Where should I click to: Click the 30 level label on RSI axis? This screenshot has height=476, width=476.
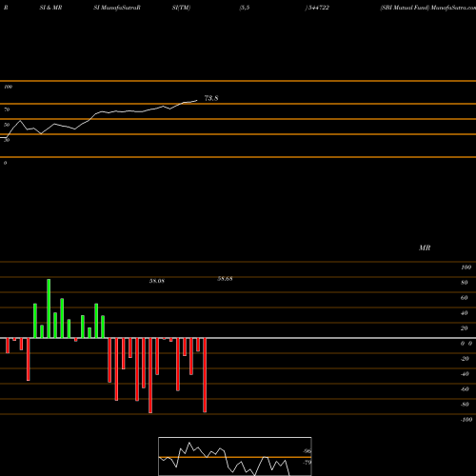(7, 140)
